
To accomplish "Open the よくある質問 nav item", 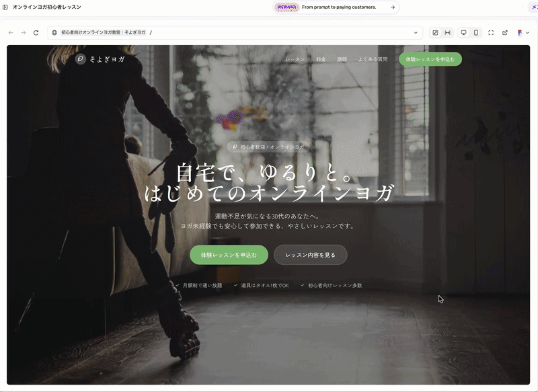I will [373, 59].
